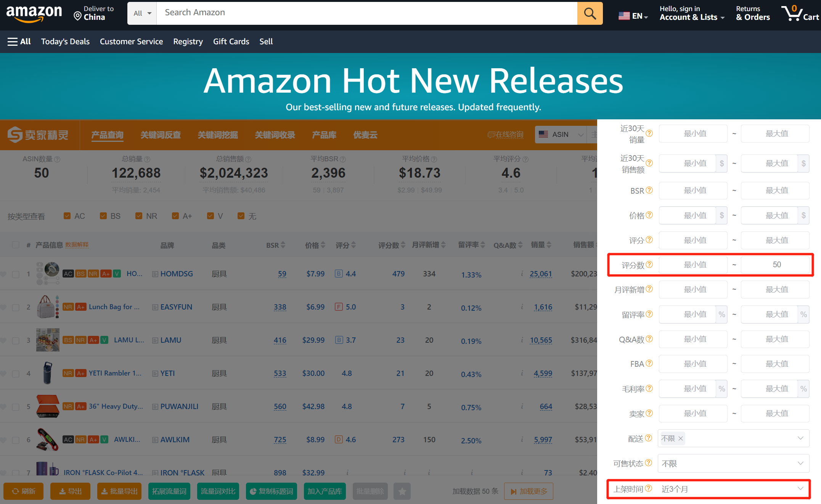Viewport: 821px width, 504px height.
Task: Sort table by 销量 column arrows
Action: point(549,245)
